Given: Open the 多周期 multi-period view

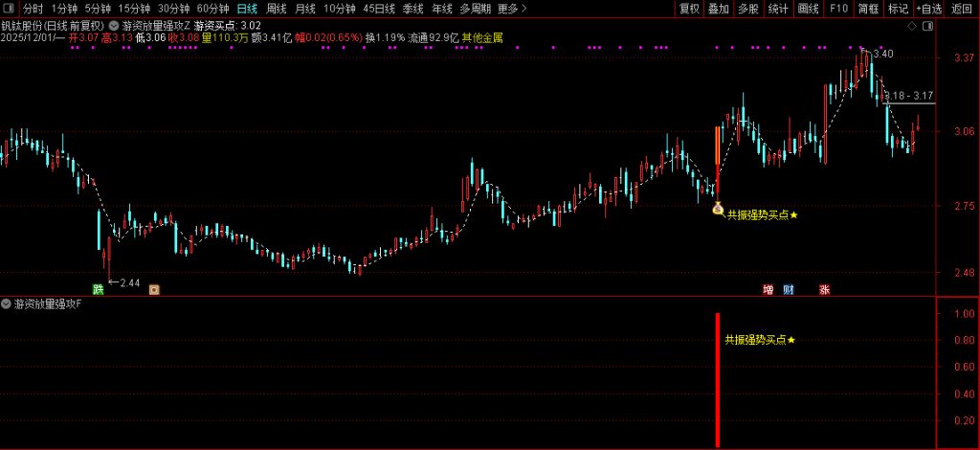Looking at the screenshot, I should tap(475, 9).
